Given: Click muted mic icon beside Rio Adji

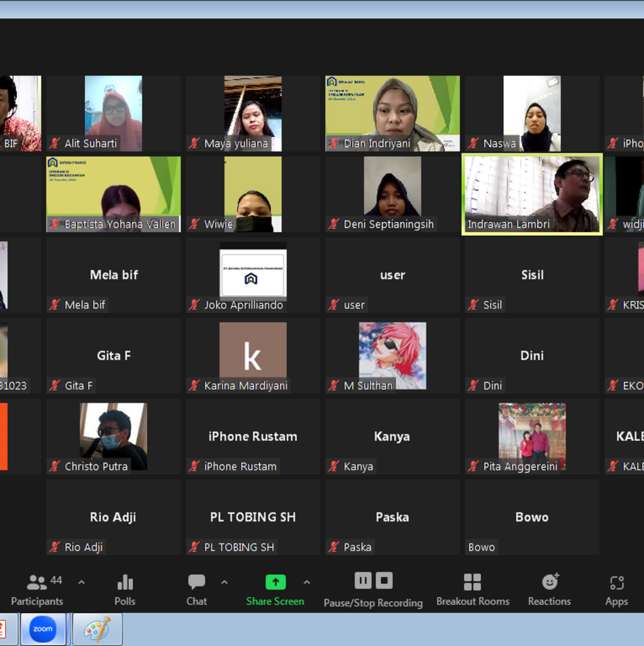Looking at the screenshot, I should tap(55, 547).
